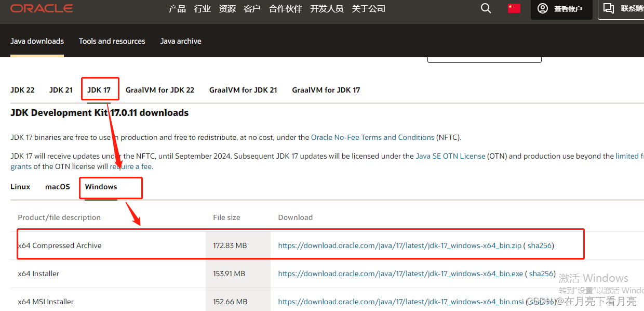The width and height of the screenshot is (644, 311).
Task: Download jdk-17_windows-x64_bin.zip link
Action: (x=400, y=245)
